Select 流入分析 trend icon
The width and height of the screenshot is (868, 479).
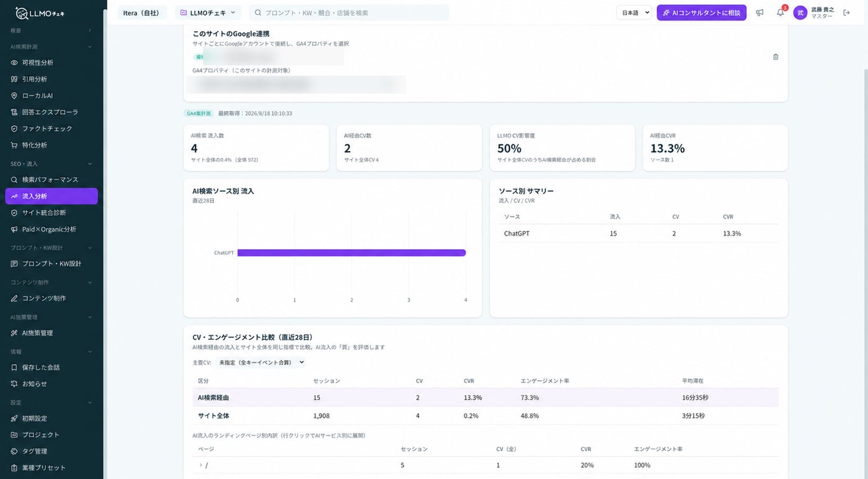point(14,196)
